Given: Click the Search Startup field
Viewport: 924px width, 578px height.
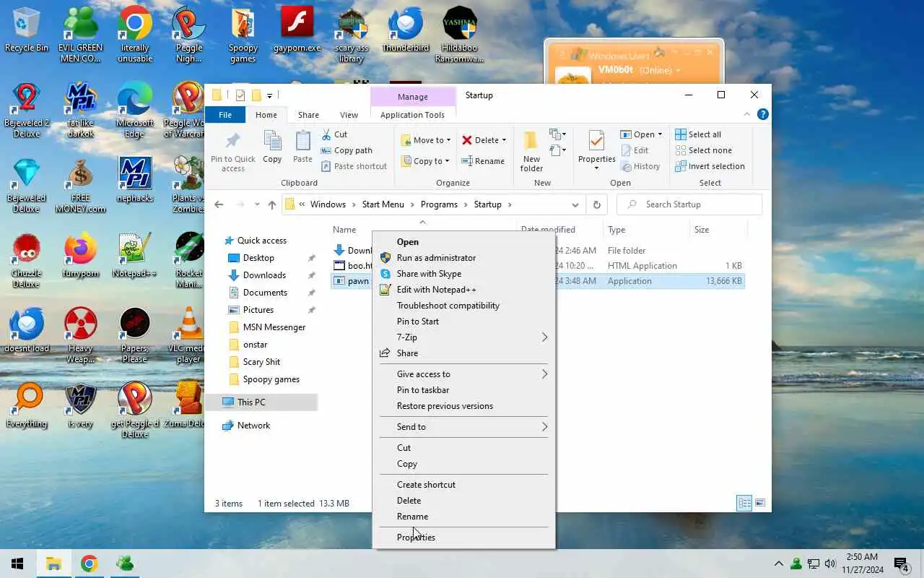Looking at the screenshot, I should click(x=689, y=204).
